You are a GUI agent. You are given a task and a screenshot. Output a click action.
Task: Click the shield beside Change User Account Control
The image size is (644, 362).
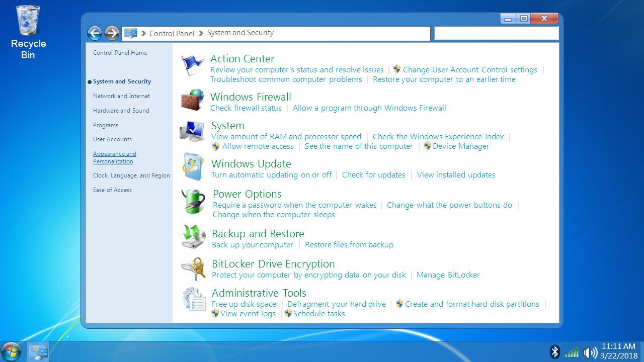[x=397, y=69]
